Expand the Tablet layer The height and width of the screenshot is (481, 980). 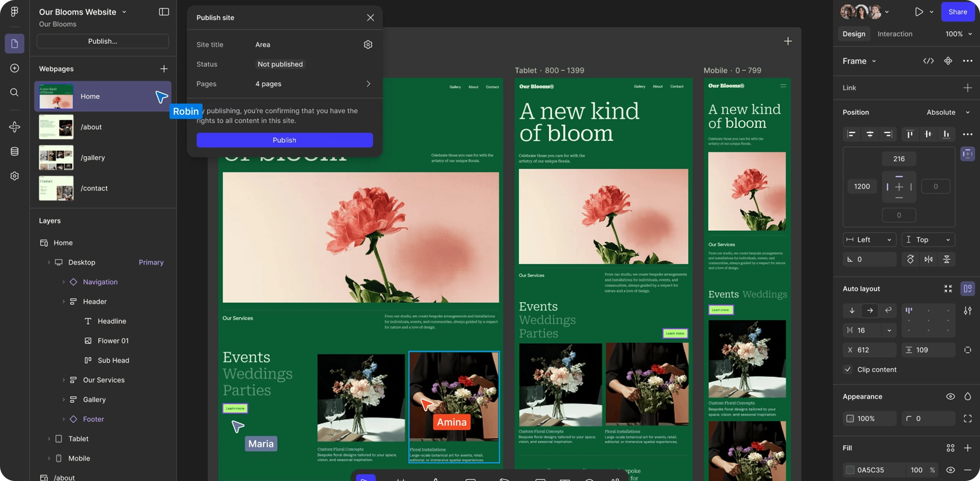pos(49,439)
